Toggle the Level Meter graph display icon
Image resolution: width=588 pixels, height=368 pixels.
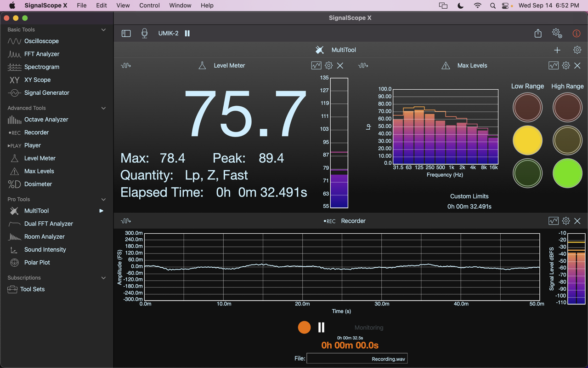316,65
